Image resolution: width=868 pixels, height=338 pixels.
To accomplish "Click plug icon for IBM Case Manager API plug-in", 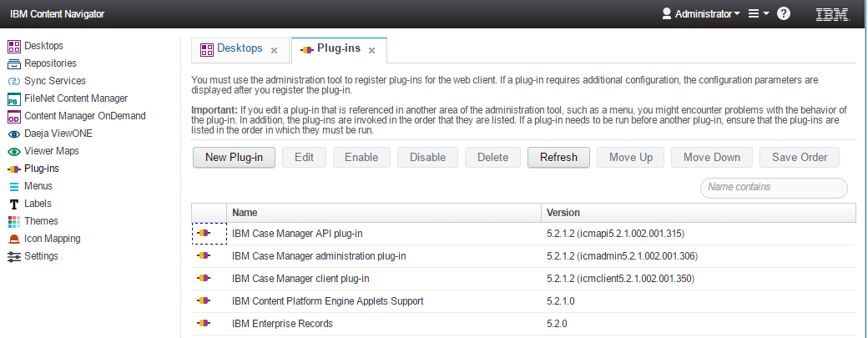I will coord(204,234).
